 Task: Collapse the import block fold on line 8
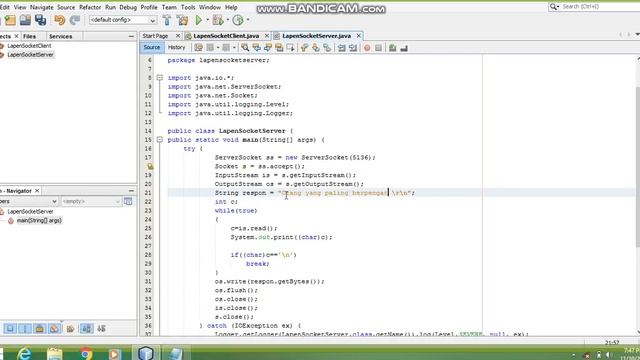[x=160, y=78]
